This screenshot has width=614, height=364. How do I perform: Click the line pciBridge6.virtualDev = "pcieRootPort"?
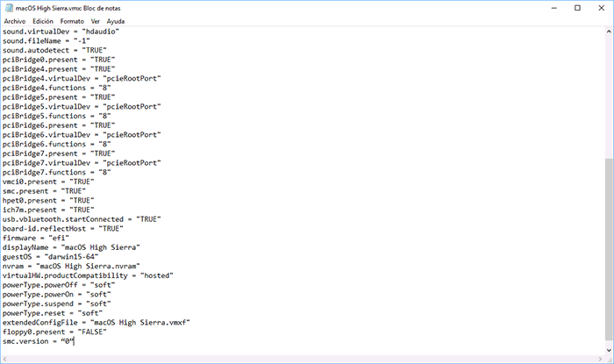(82, 135)
